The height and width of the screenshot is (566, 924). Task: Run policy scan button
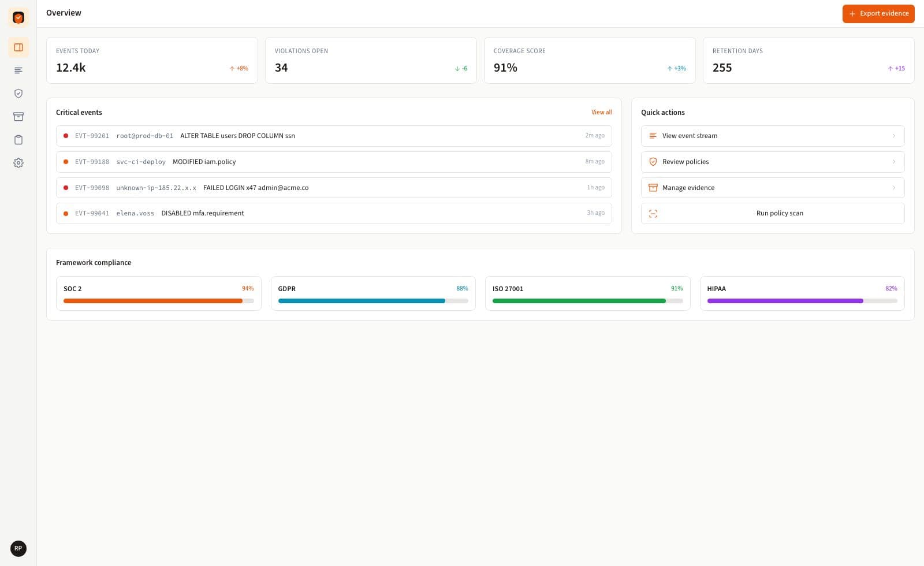[773, 213]
